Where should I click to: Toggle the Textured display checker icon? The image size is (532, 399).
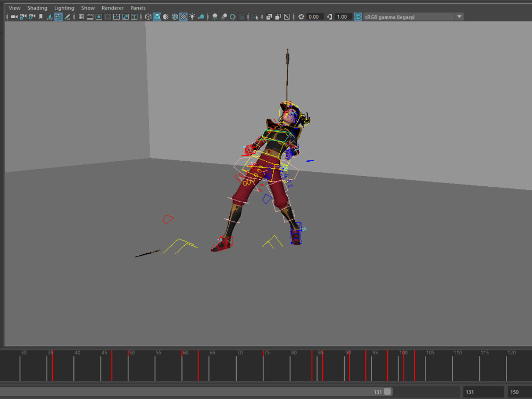(183, 16)
